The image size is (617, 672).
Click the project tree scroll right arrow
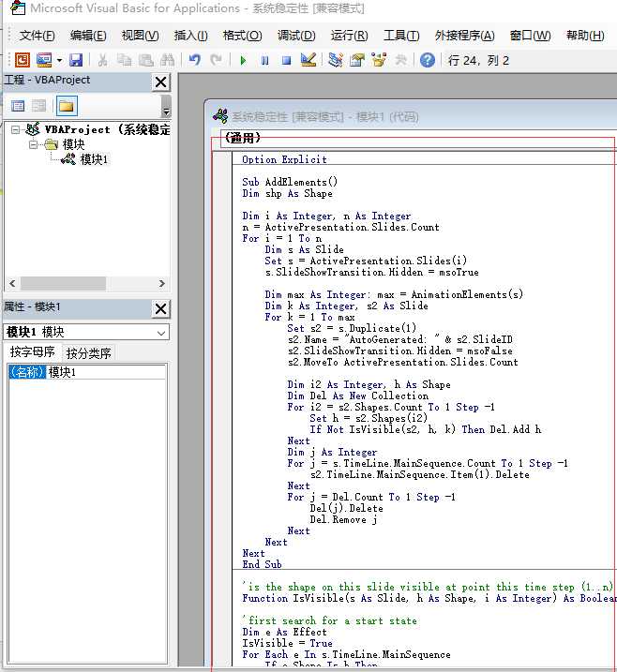click(161, 283)
